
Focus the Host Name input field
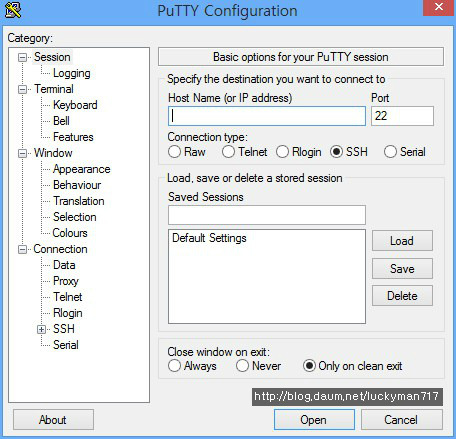coord(267,116)
